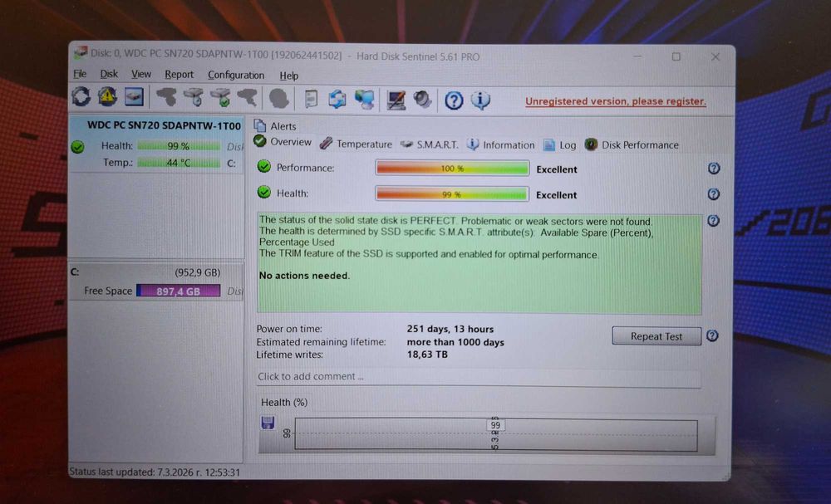Open the Log tab
Screen dimensions: 831x504
(x=559, y=145)
